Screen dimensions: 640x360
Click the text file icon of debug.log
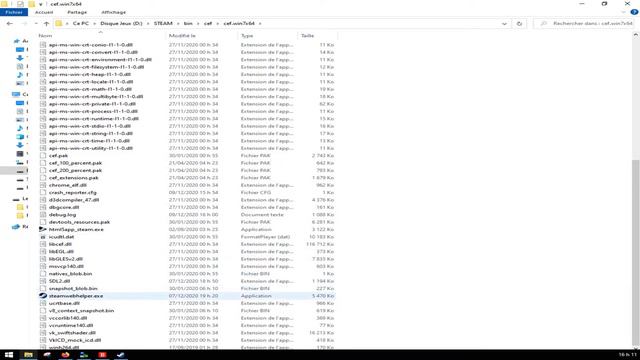(43, 214)
